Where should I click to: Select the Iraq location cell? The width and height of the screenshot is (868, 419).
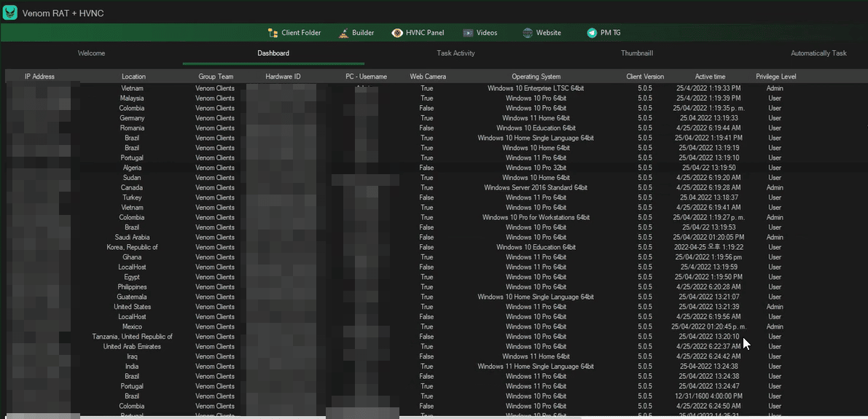(133, 356)
